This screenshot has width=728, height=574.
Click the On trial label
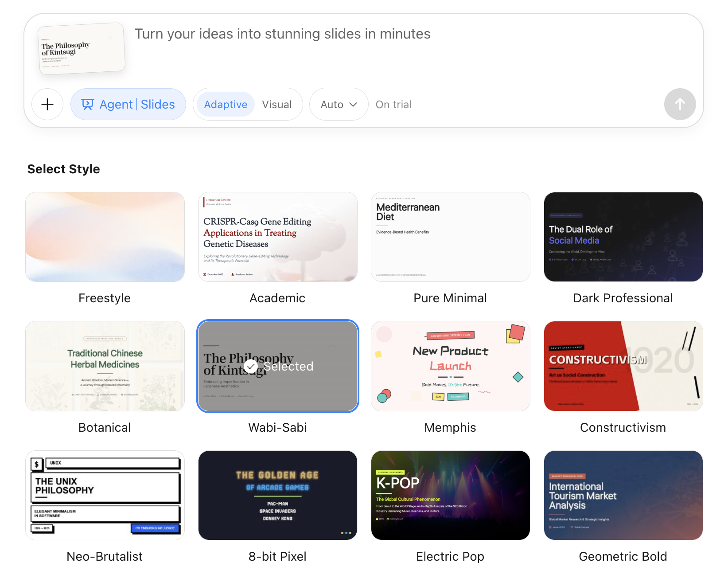coord(393,104)
